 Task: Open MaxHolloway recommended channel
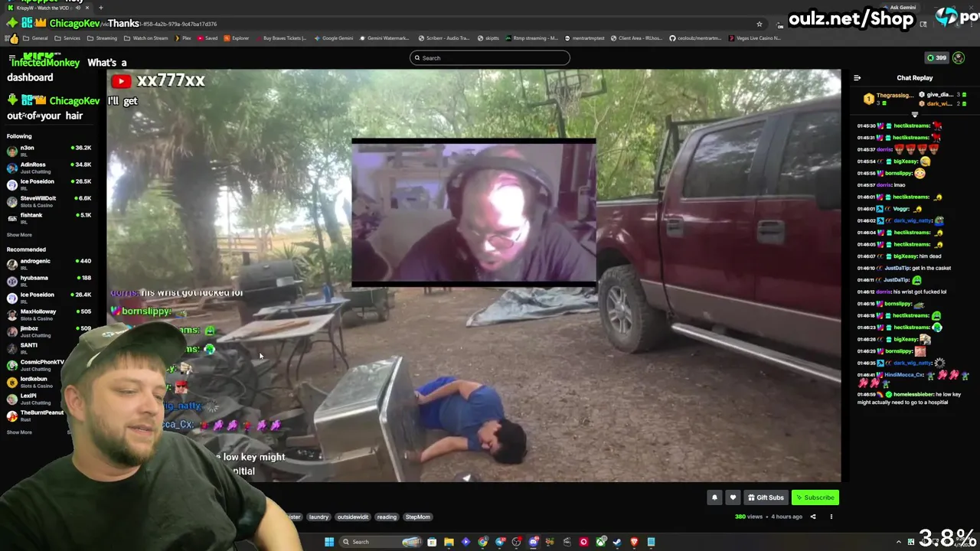(49, 315)
